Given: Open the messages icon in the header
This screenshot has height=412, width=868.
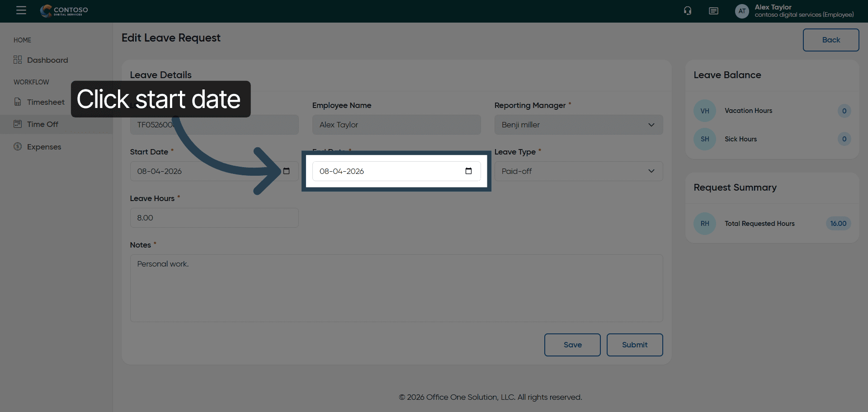Looking at the screenshot, I should pos(713,11).
